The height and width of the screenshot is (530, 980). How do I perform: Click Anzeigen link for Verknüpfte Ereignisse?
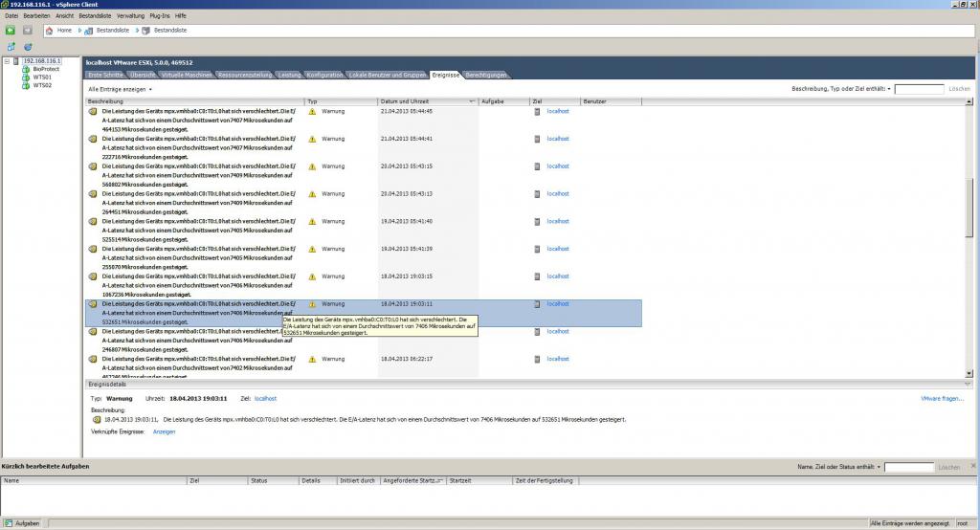[x=164, y=431]
